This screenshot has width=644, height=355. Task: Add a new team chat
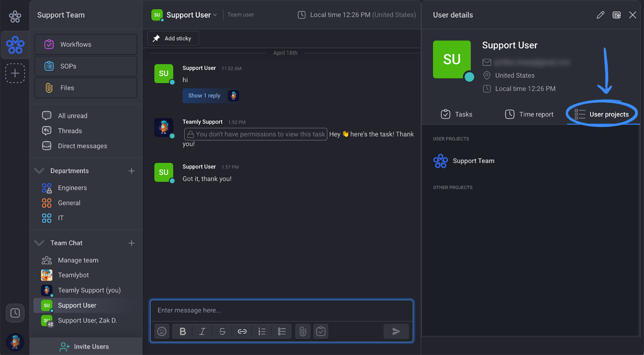(x=132, y=243)
